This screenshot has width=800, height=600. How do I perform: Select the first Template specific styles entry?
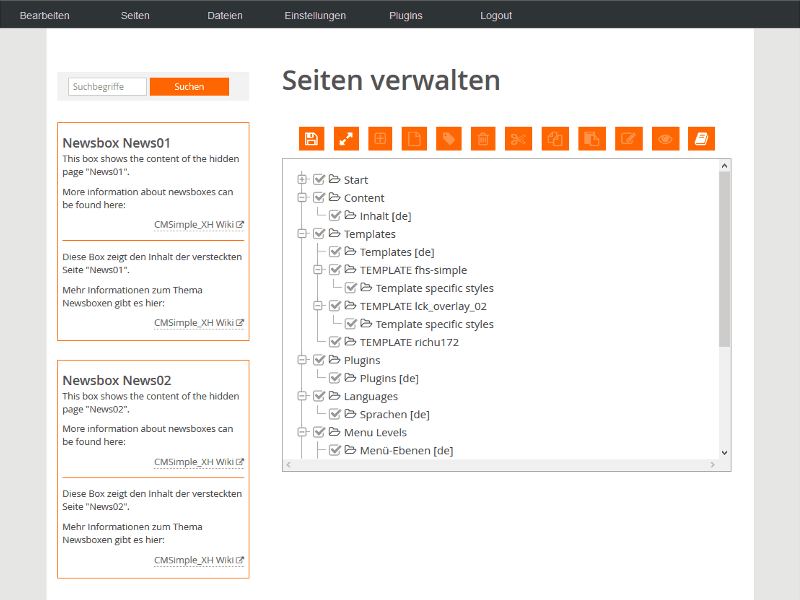(435, 288)
